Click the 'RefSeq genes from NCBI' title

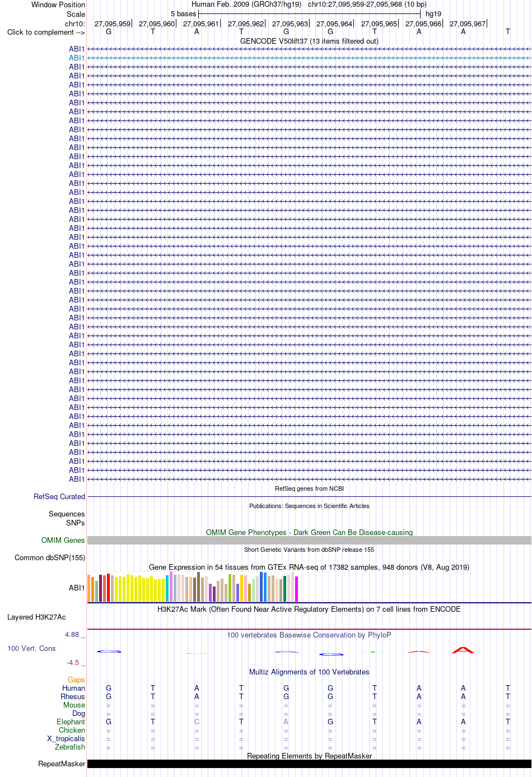tap(309, 488)
